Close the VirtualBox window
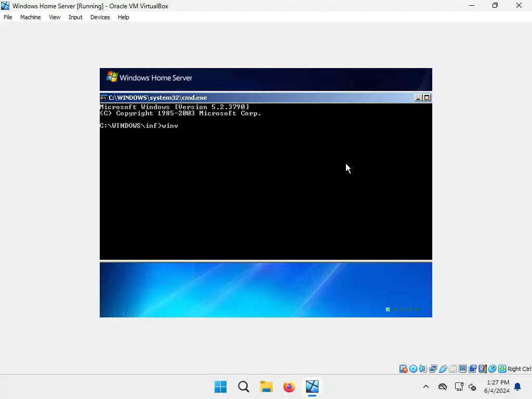Image resolution: width=532 pixels, height=399 pixels. (519, 6)
